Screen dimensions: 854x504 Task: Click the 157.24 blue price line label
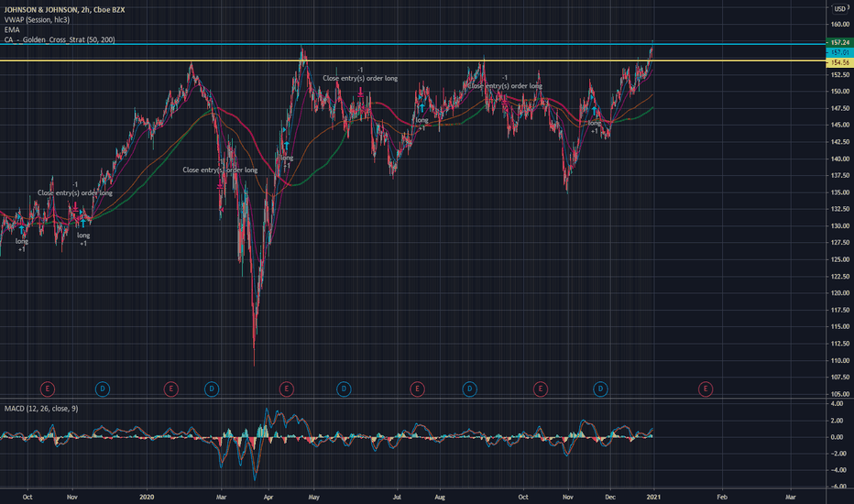[x=840, y=42]
